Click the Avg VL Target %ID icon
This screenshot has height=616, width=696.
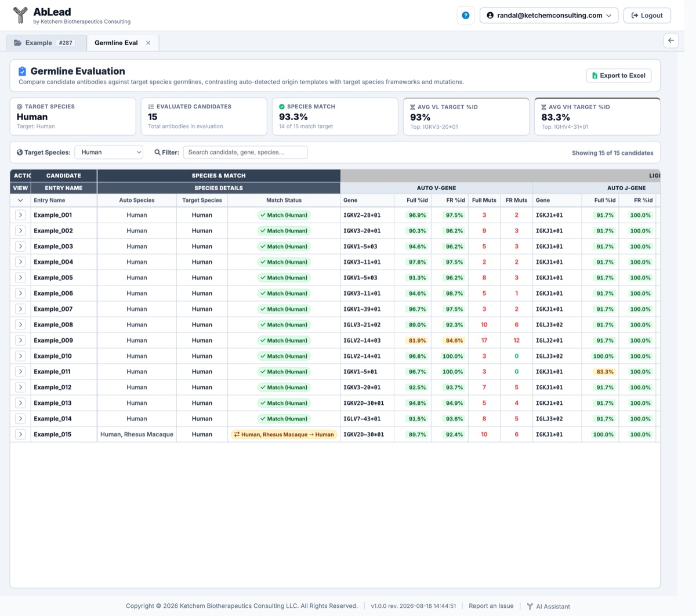point(412,107)
